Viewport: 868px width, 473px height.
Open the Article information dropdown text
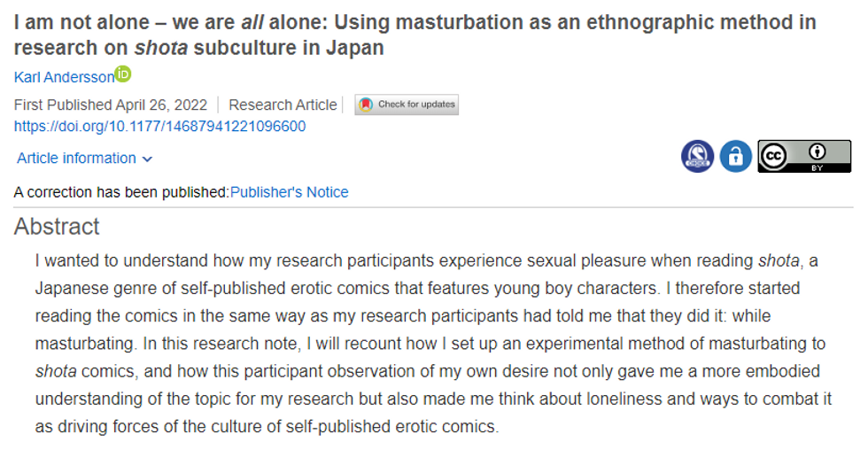[76, 159]
